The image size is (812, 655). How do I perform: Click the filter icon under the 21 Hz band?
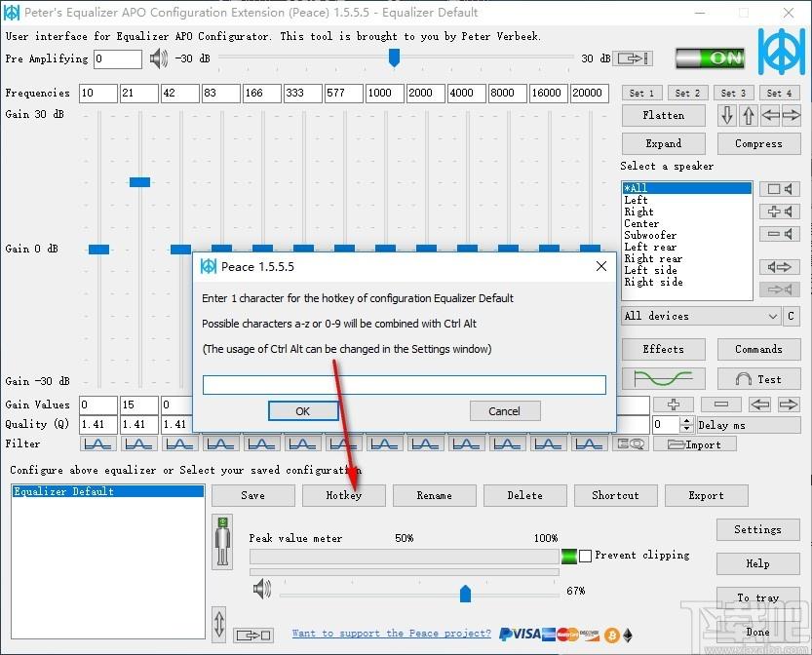138,443
